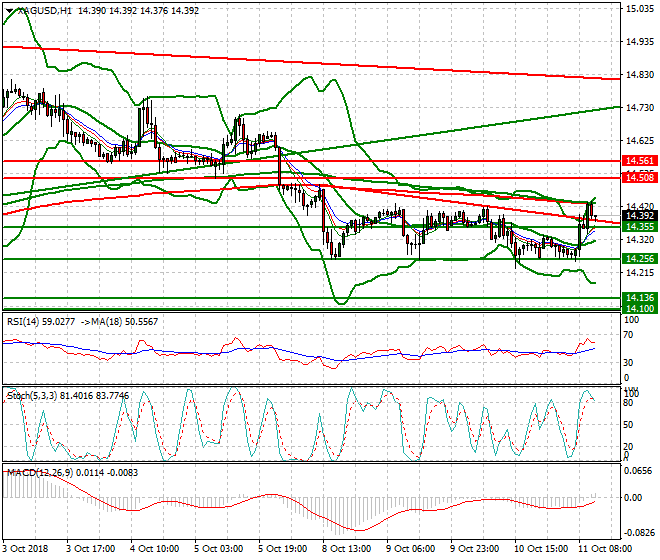This screenshot has height=560, width=660.
Task: Click the 14.730 price scale value
Action: 640,108
